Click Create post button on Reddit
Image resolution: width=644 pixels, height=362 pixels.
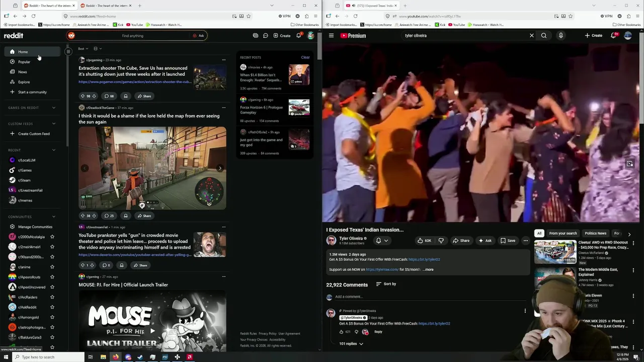282,36
